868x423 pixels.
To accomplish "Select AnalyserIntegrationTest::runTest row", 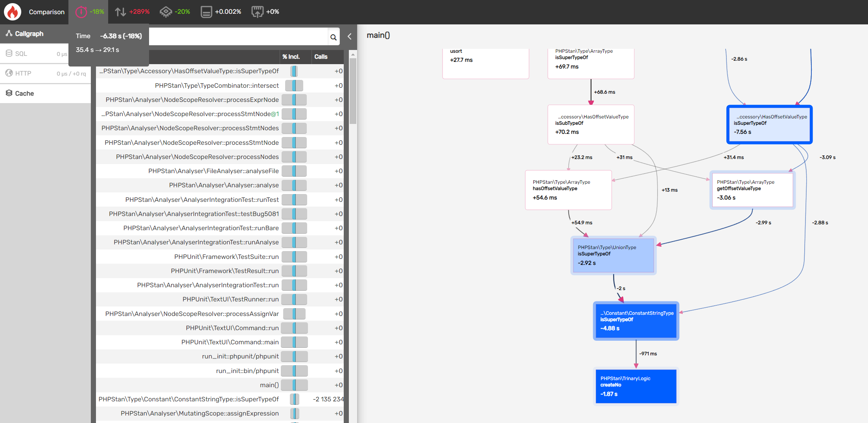I will (x=220, y=199).
